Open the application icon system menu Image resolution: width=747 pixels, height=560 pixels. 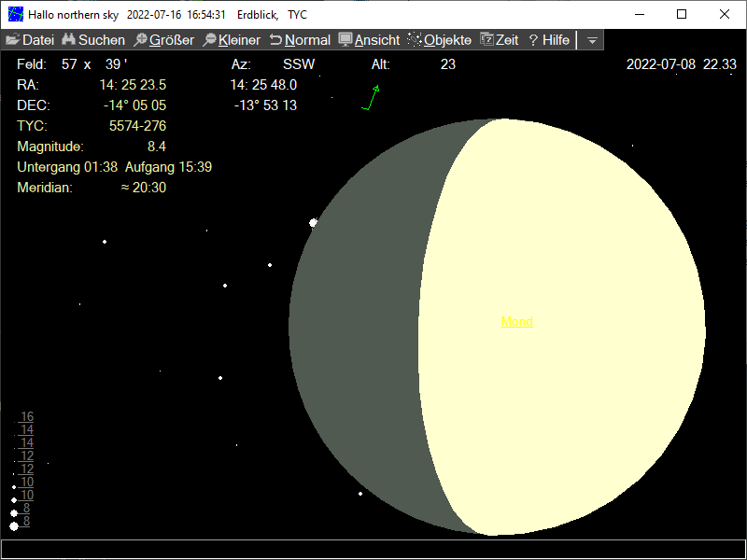pyautogui.click(x=16, y=14)
